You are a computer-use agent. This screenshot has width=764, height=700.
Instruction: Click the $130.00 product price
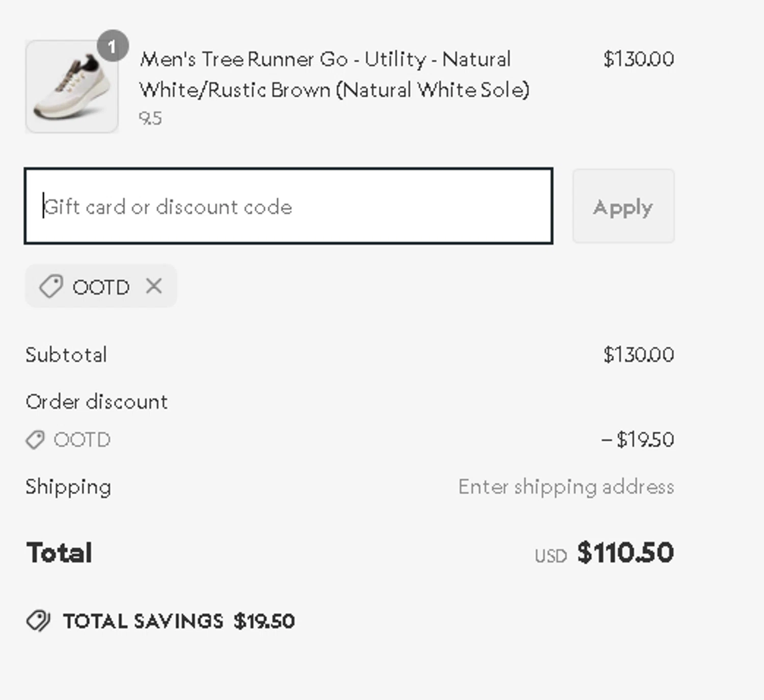[x=638, y=59]
